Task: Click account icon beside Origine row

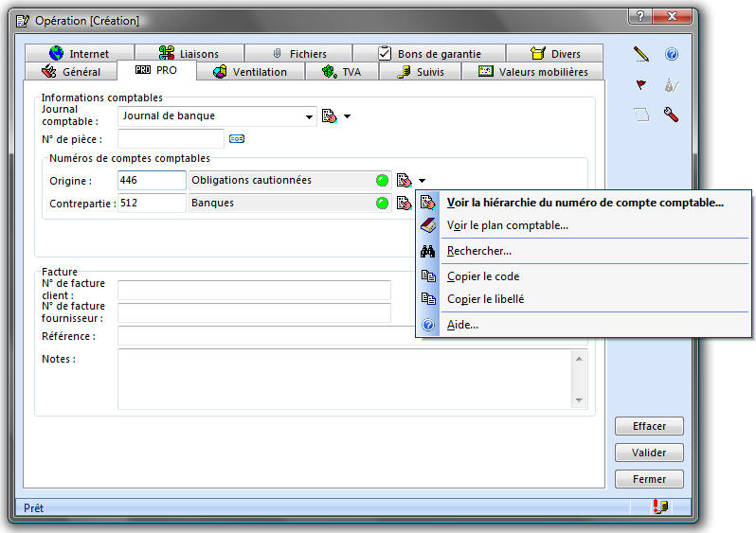Action: tap(404, 180)
